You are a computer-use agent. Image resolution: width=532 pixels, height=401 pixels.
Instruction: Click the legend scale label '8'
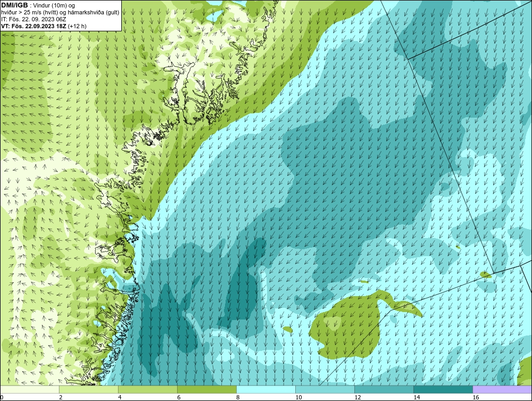(x=237, y=397)
